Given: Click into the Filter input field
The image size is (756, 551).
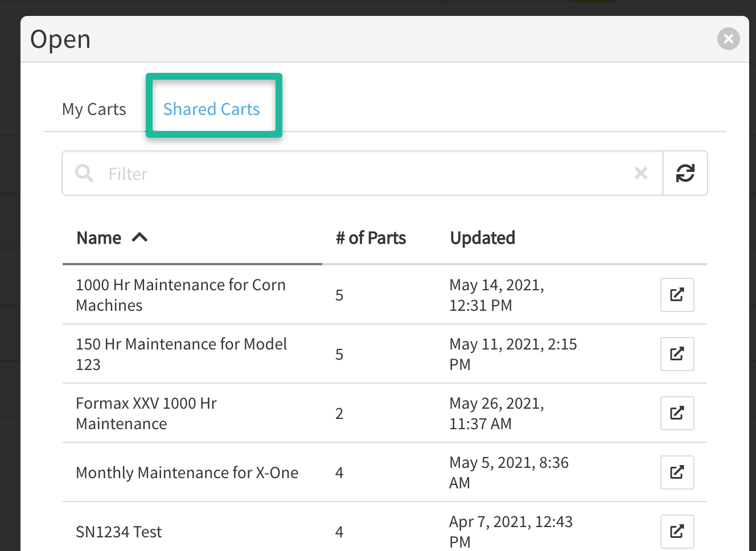Looking at the screenshot, I should click(x=364, y=174).
